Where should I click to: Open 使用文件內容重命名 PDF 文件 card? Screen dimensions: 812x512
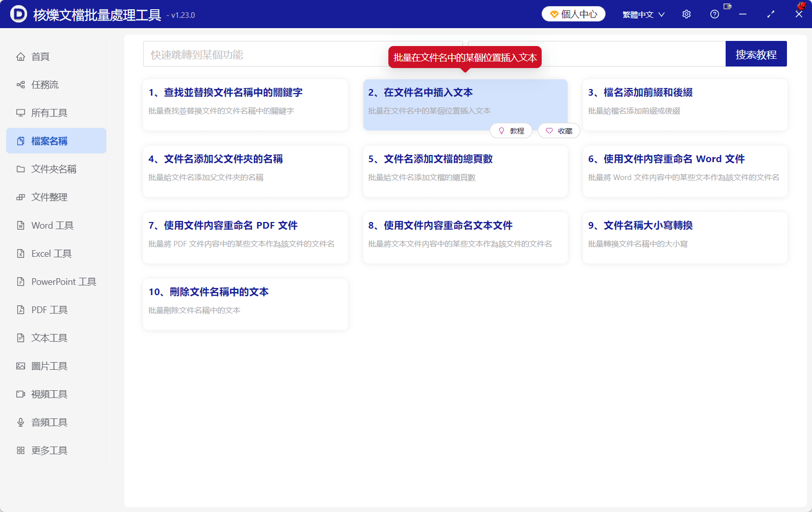[x=246, y=238]
